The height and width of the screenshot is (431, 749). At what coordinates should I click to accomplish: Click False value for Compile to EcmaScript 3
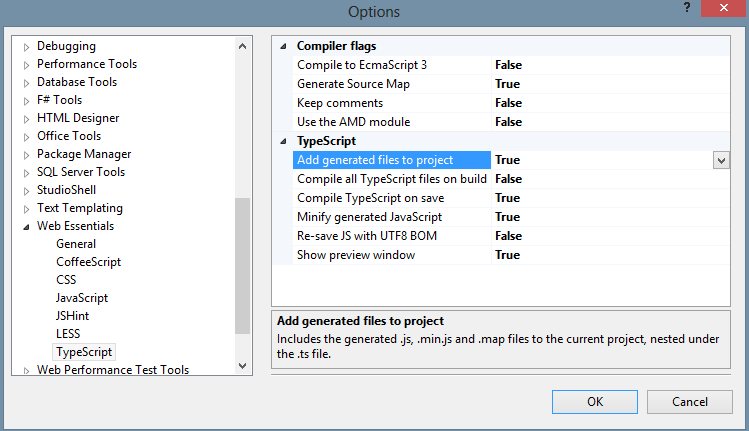508,65
